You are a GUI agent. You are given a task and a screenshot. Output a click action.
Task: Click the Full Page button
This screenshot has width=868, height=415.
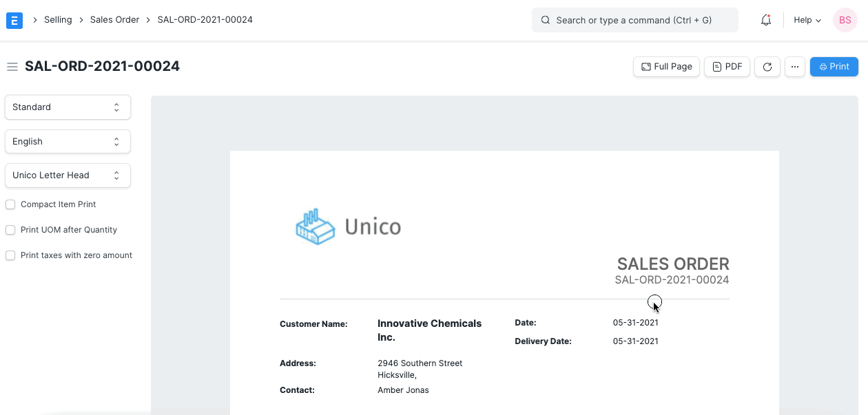point(666,67)
